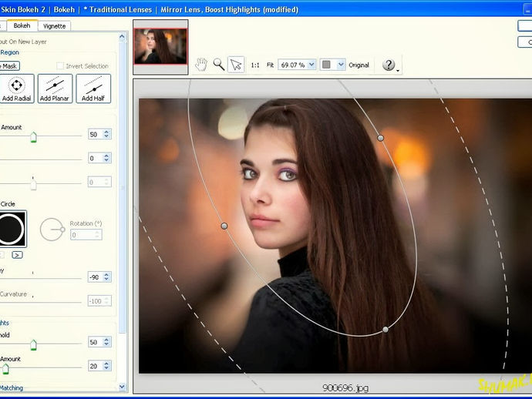Set the view to 1:1 zoom
The height and width of the screenshot is (399, 532).
click(x=255, y=65)
